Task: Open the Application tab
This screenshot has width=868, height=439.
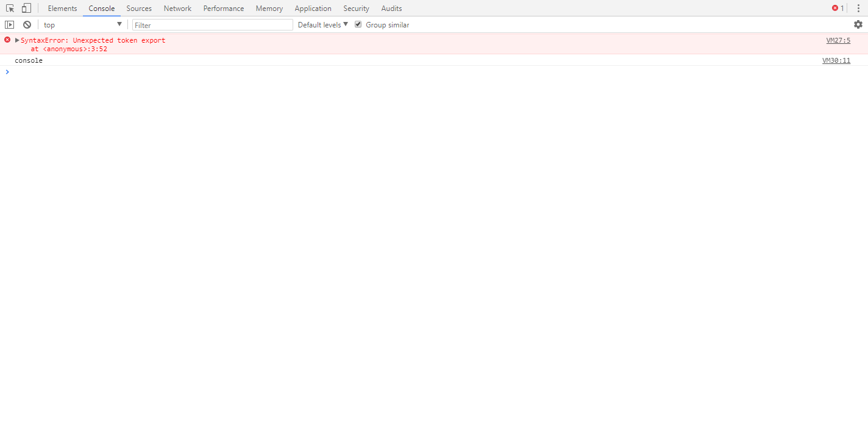Action: pos(313,8)
